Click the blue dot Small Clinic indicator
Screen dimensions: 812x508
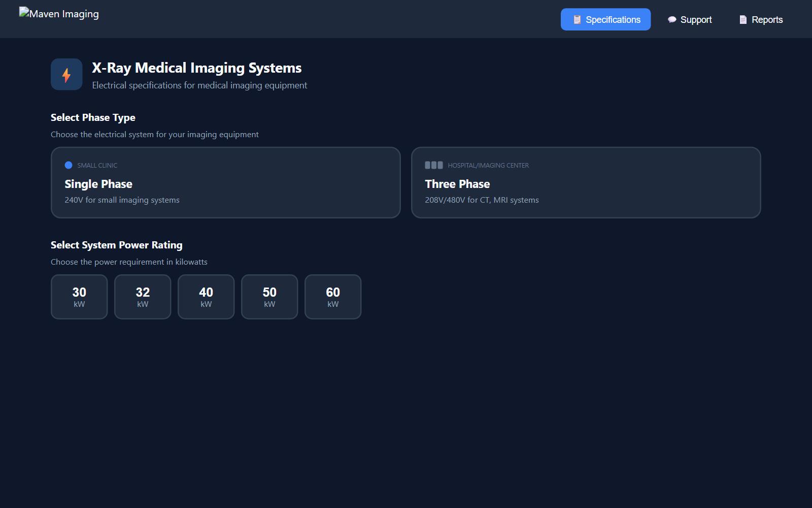tap(69, 165)
